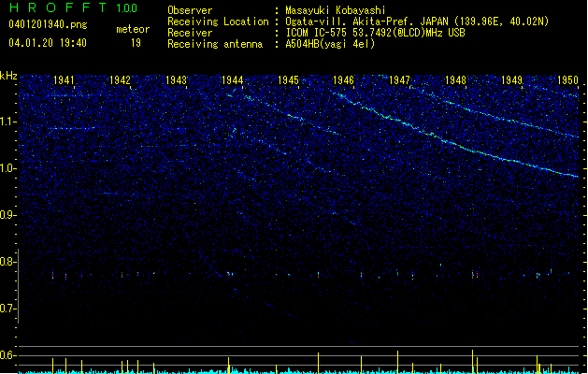This screenshot has height=374, width=588.
Task: Click the 0.6 kHz frequency label
Action: point(7,355)
